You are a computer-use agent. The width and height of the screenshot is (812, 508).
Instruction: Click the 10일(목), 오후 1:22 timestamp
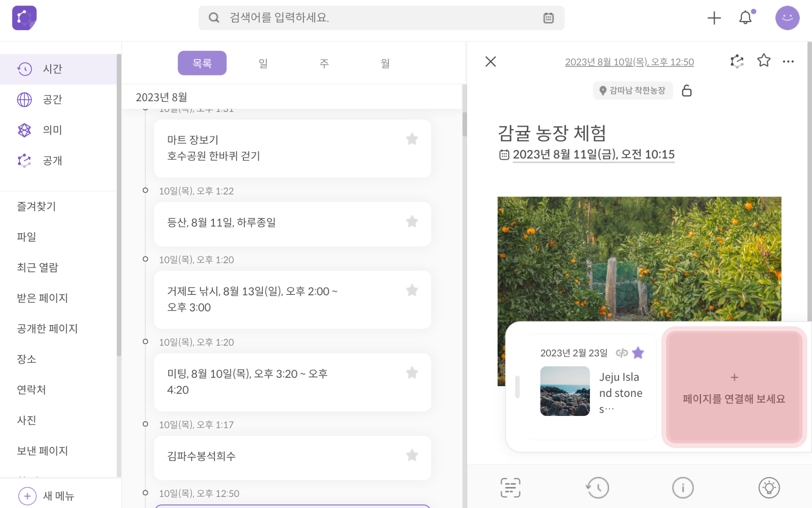tap(196, 191)
